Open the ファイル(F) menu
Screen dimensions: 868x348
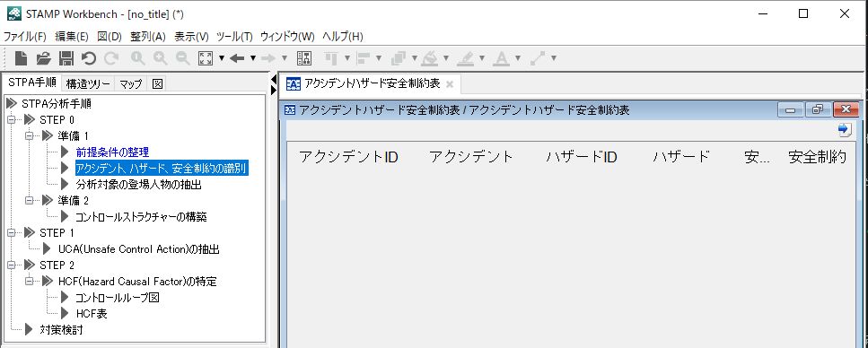25,37
